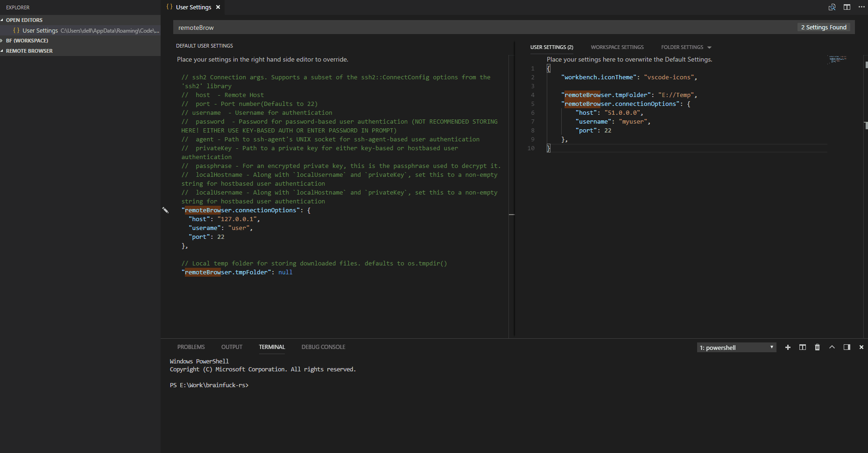Screen dimensions: 868x453
Task: Click the user settings editor vertical scrollbar
Action: point(866,196)
